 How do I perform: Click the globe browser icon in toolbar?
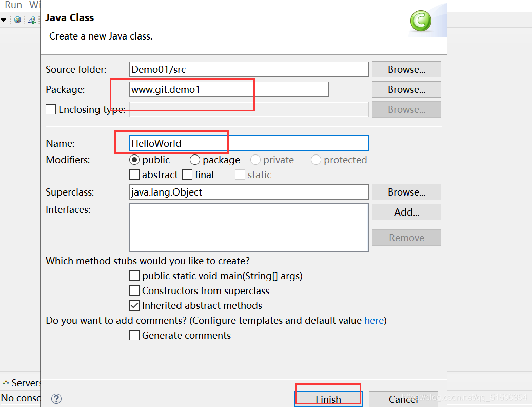17,20
